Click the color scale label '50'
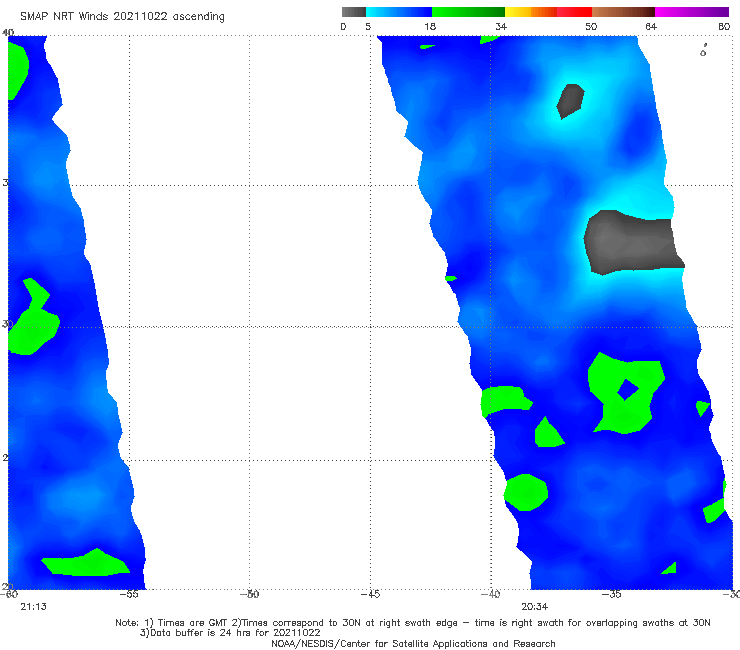The width and height of the screenshot is (740, 650). 591,26
